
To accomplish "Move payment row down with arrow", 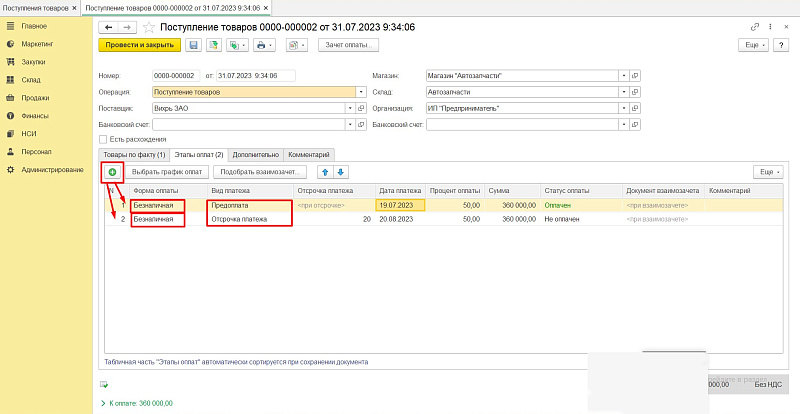I will (340, 172).
